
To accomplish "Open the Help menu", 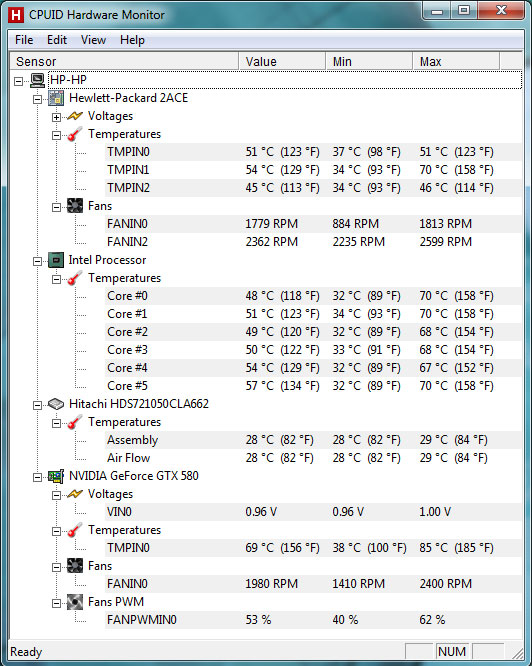I will (x=132, y=40).
